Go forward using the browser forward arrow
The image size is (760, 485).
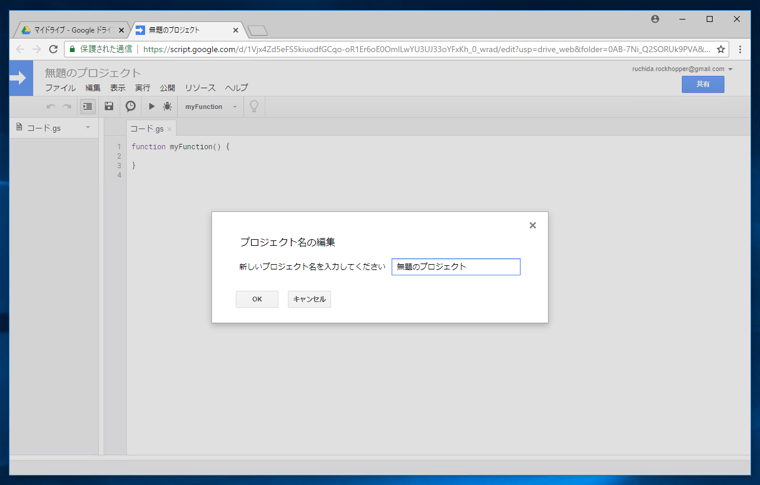37,49
